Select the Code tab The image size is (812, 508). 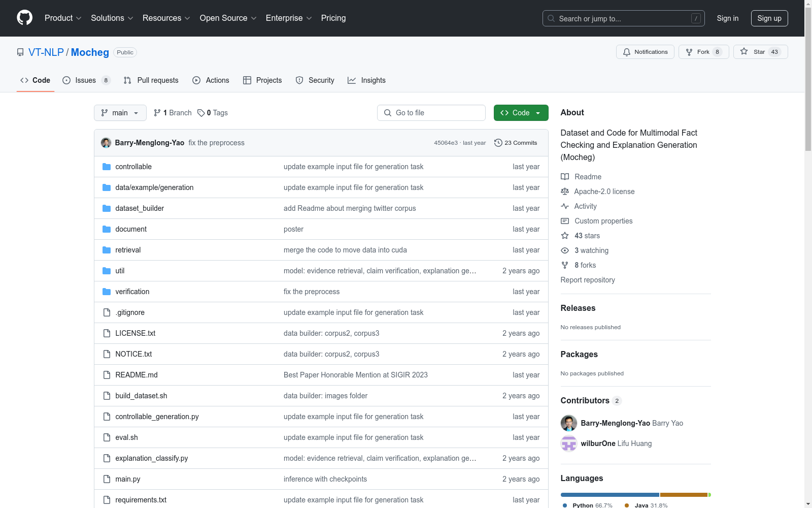click(36, 80)
